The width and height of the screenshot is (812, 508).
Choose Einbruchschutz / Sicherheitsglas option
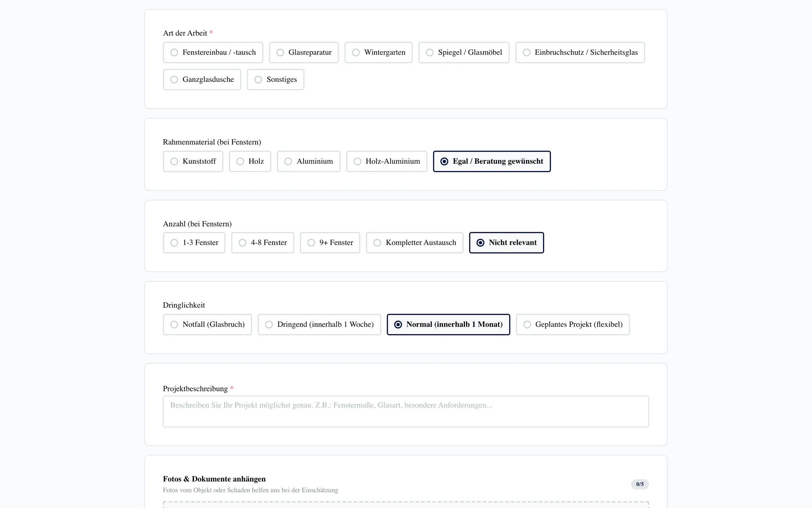tap(580, 53)
